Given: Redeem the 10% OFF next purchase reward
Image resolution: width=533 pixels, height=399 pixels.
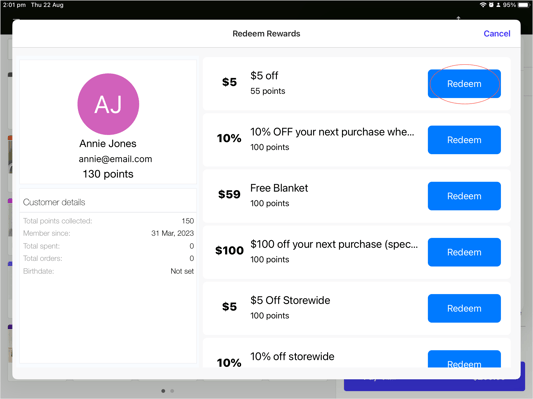Looking at the screenshot, I should point(464,140).
